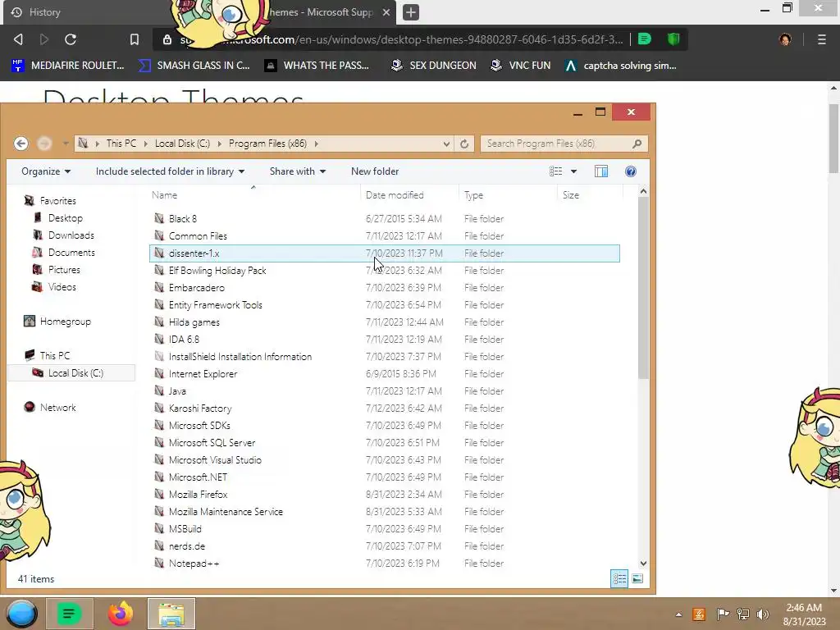Go back in the Explorer window
The width and height of the screenshot is (840, 630).
pyautogui.click(x=21, y=144)
